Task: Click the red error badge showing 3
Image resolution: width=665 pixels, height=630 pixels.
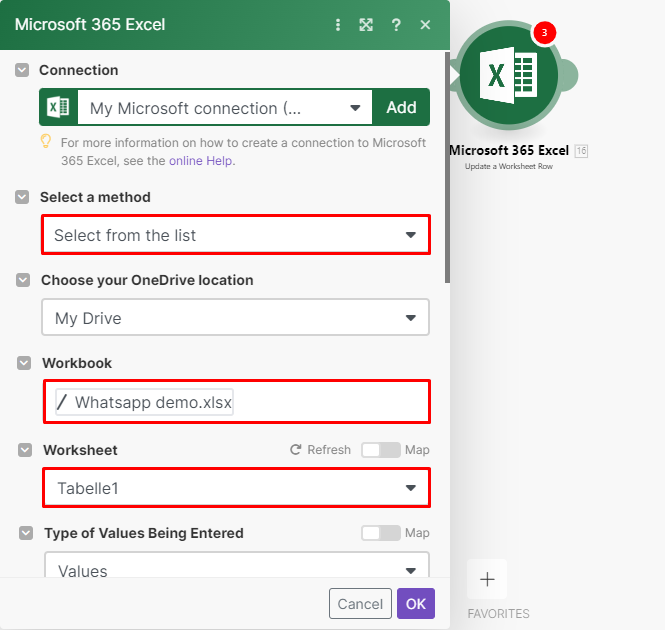Action: tap(544, 33)
